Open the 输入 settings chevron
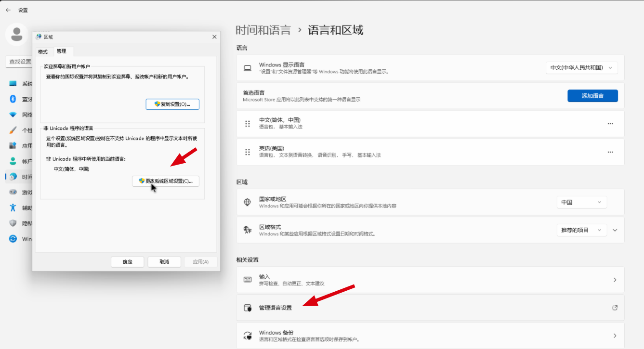 pos(615,280)
